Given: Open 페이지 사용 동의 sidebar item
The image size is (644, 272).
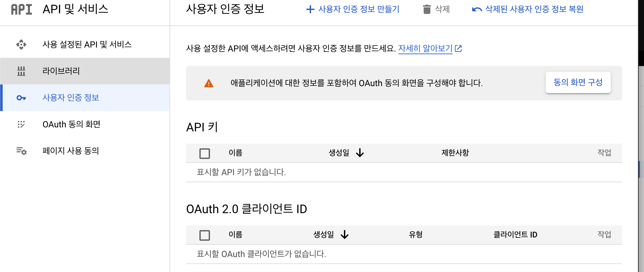Looking at the screenshot, I should coord(85,151).
